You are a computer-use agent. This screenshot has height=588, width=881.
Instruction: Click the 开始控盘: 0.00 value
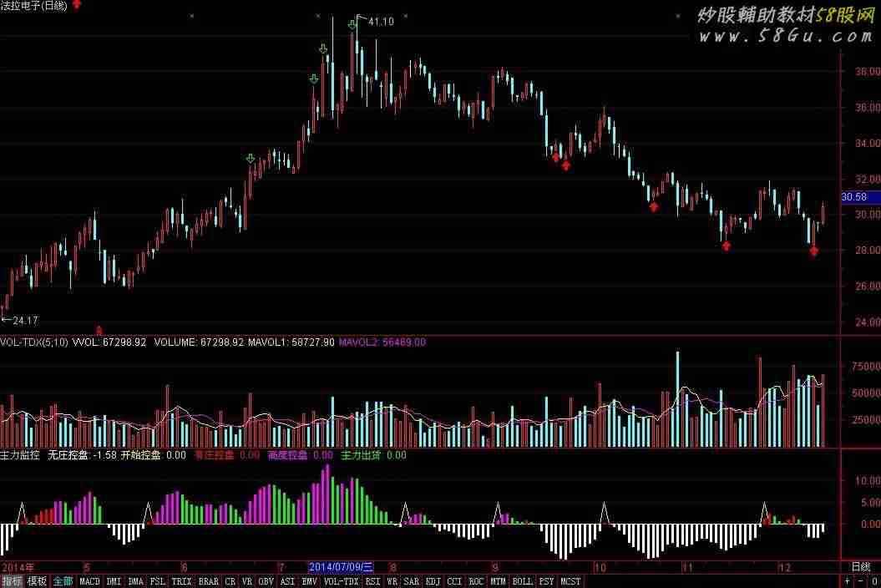(x=154, y=455)
